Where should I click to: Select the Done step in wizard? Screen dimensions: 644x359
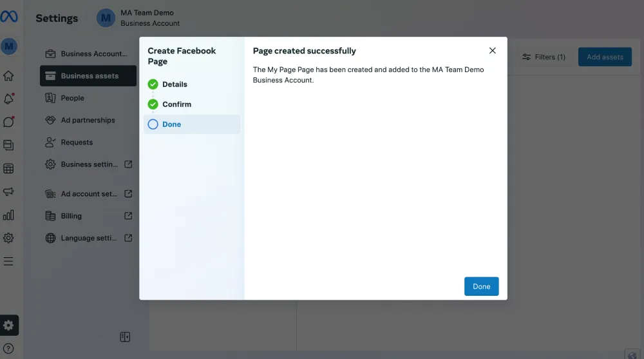171,124
